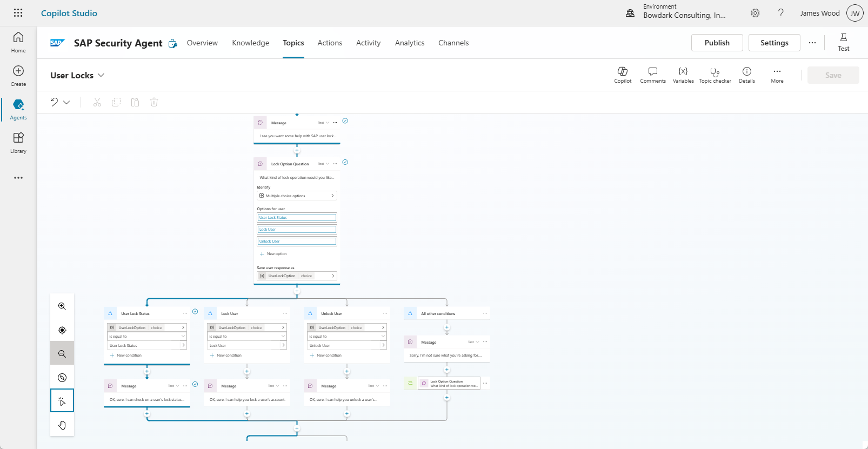Edit the 'Unlock User' option field
868x449 pixels.
pyautogui.click(x=297, y=242)
